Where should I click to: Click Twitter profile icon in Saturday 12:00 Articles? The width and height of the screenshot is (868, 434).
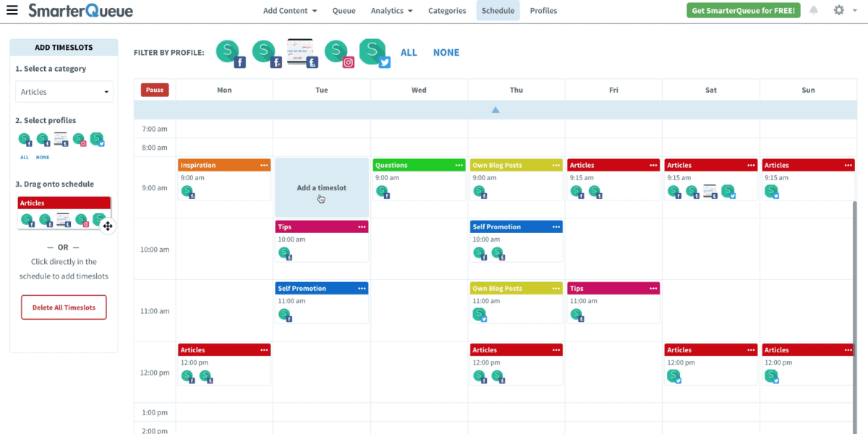675,376
